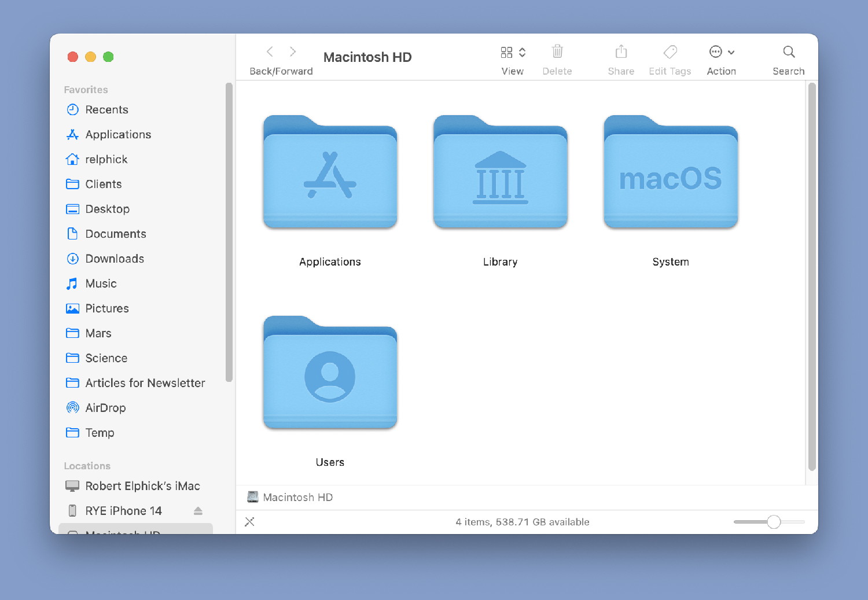The image size is (868, 600).
Task: Minimize the window with yellow button
Action: point(90,57)
